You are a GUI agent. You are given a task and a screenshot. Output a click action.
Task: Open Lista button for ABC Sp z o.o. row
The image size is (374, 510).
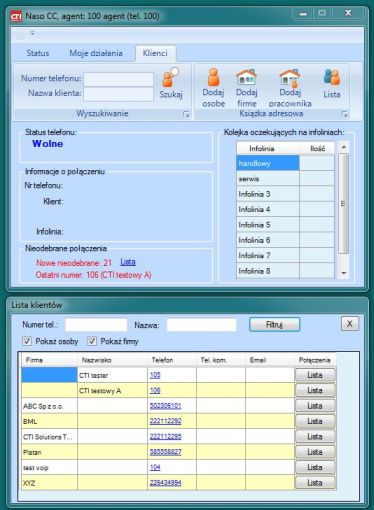pyautogui.click(x=315, y=406)
